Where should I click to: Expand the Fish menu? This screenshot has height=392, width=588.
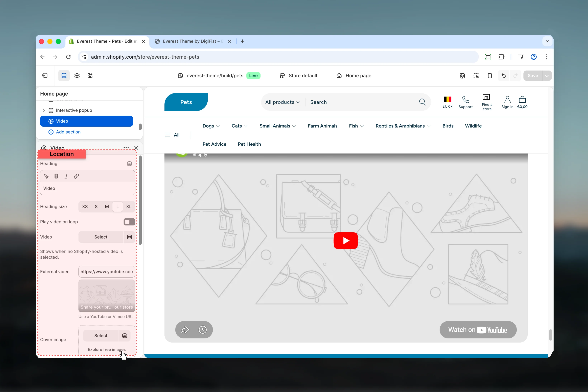[x=356, y=126]
